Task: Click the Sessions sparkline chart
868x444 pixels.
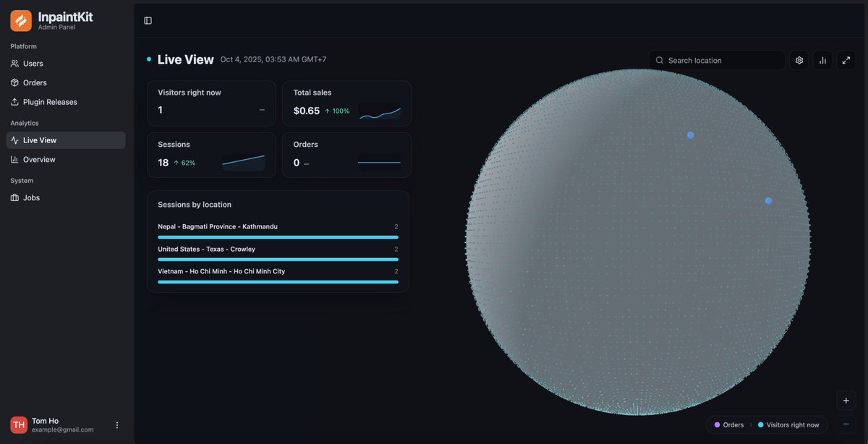Action: 244,163
